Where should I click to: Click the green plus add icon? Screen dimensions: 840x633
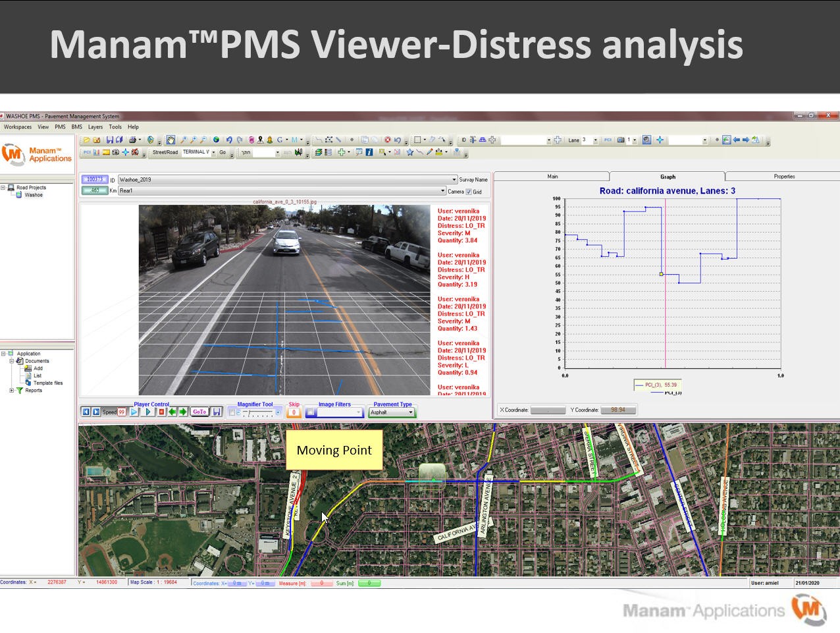tap(341, 153)
